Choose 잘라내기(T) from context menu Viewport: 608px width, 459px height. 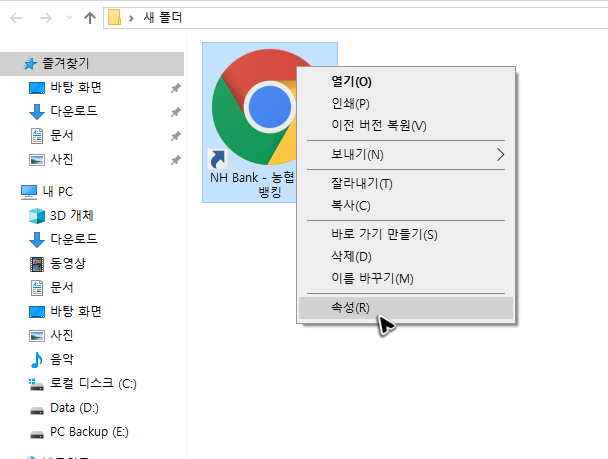coord(362,183)
